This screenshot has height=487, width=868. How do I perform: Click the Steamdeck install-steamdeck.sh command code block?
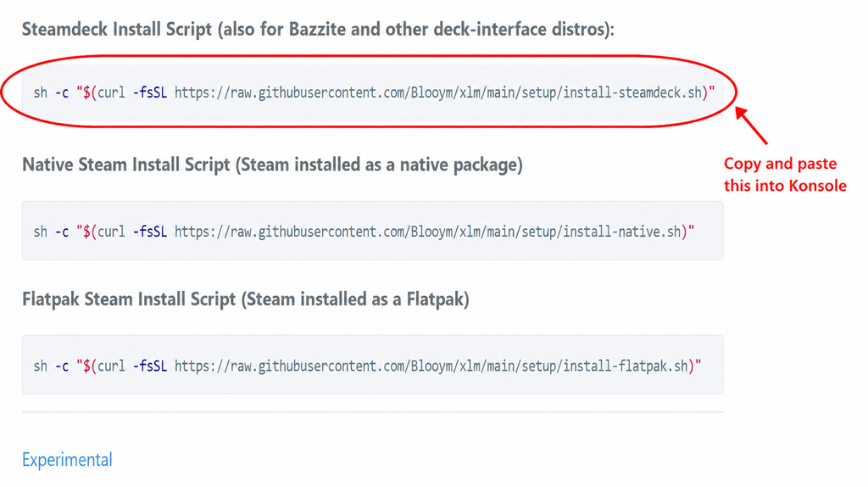pos(373,92)
